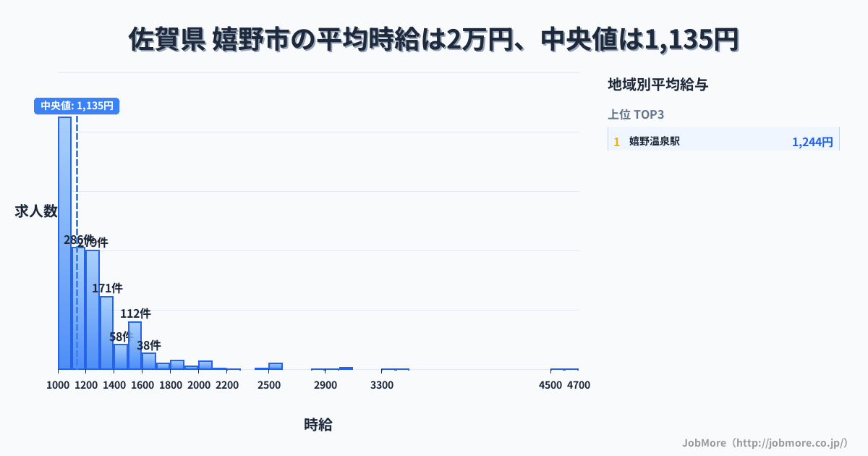Click the 1,244円 average wage value

tap(812, 142)
